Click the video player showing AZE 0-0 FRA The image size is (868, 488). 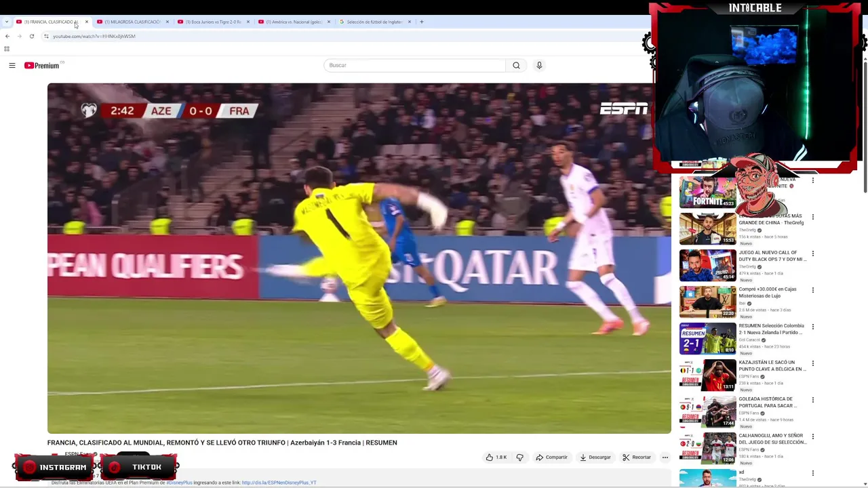pos(359,258)
